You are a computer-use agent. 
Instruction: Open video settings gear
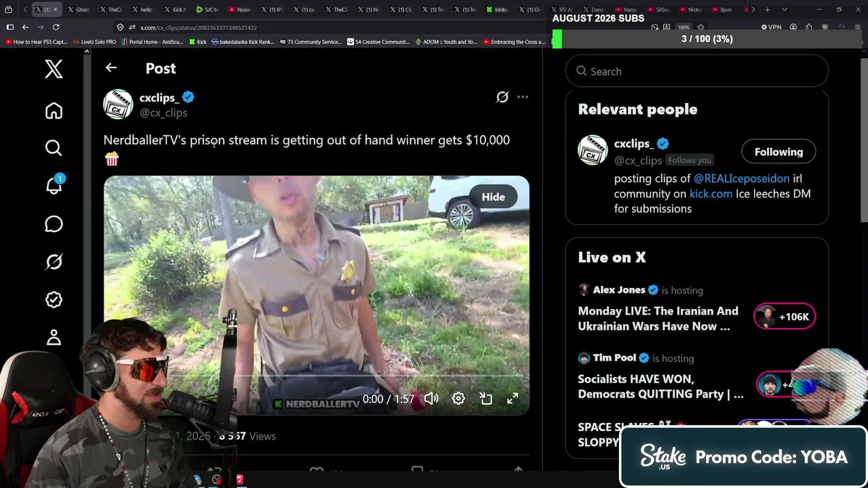[458, 399]
